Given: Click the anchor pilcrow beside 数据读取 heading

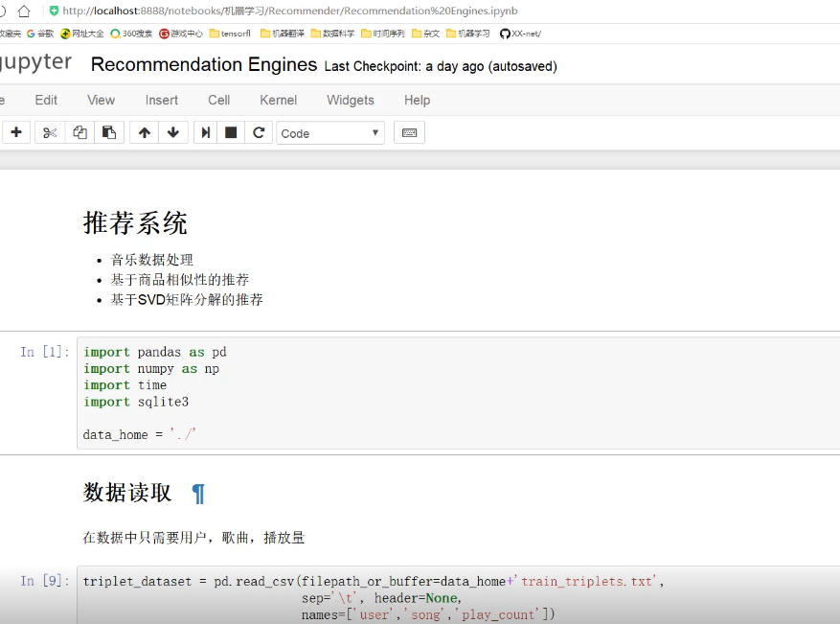Looking at the screenshot, I should coord(198,494).
